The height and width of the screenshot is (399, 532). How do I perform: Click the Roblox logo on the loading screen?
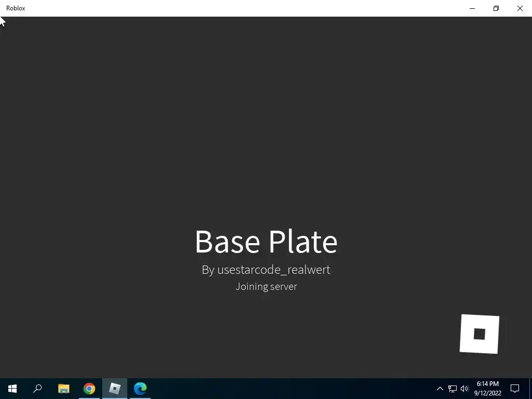[x=480, y=334]
